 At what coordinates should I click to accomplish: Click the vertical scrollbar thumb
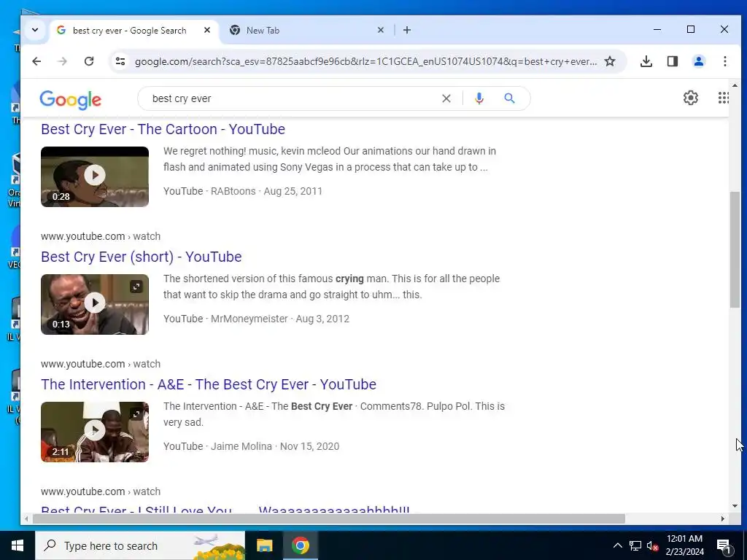[735, 249]
